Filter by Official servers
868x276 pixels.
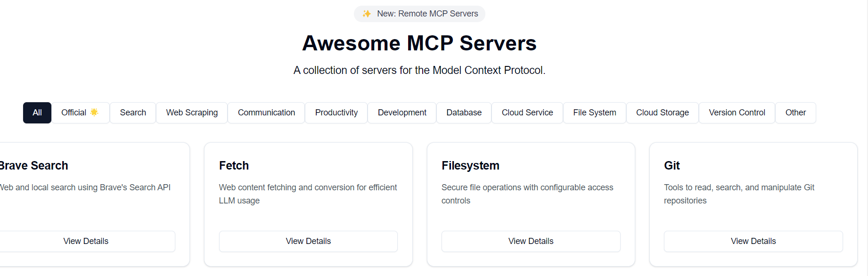pyautogui.click(x=80, y=113)
